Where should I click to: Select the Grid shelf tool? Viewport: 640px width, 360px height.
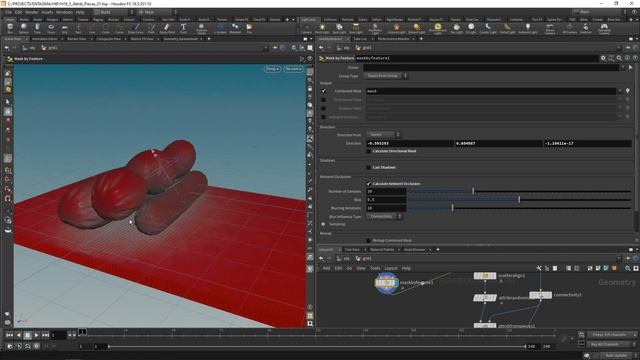click(x=64, y=29)
